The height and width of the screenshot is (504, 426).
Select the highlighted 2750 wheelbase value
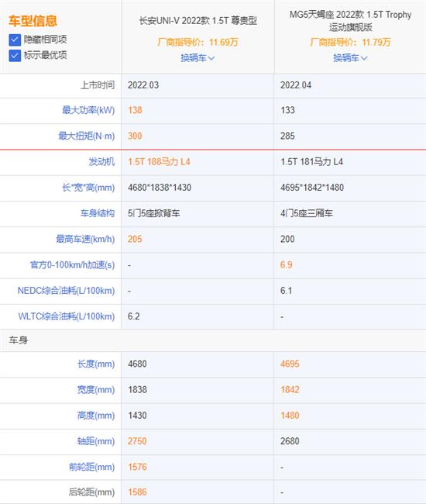[137, 441]
